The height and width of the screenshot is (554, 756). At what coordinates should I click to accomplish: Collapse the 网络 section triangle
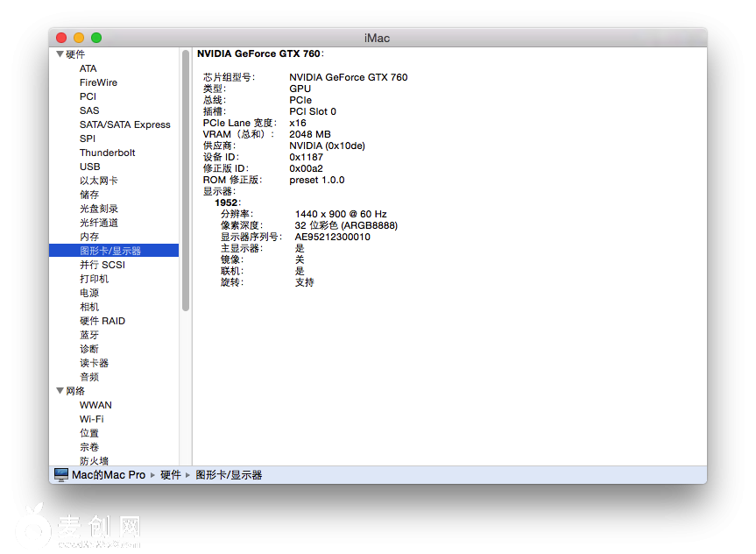tap(60, 391)
